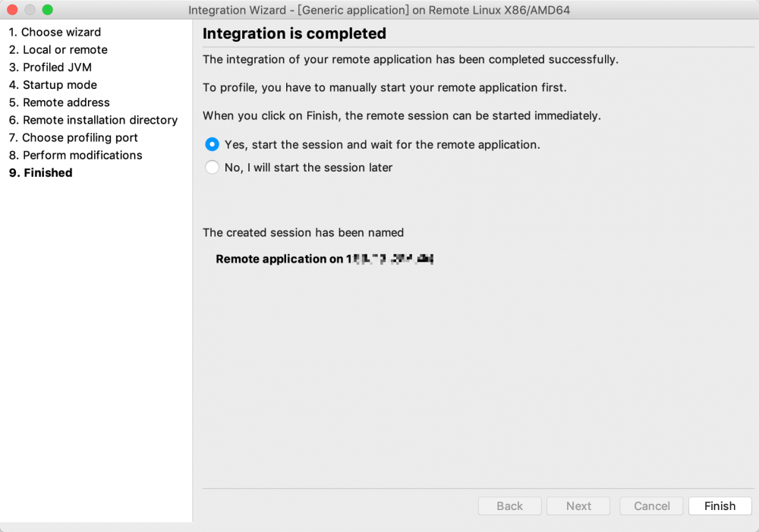Click the Finish button
The image size is (759, 532).
tap(719, 506)
